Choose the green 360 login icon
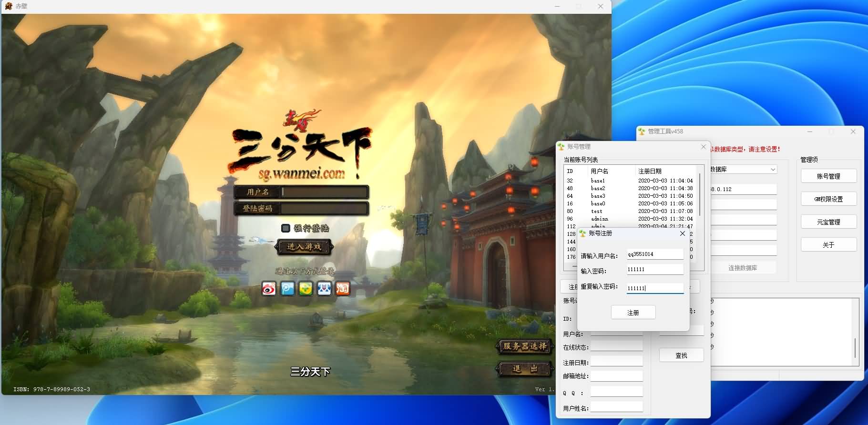Image resolution: width=868 pixels, height=425 pixels. click(x=306, y=288)
